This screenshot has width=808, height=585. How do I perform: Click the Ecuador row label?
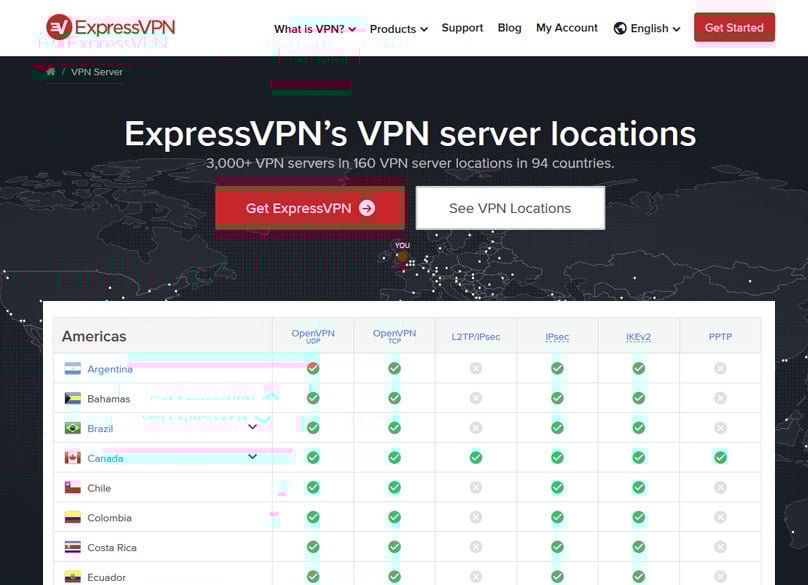107,578
